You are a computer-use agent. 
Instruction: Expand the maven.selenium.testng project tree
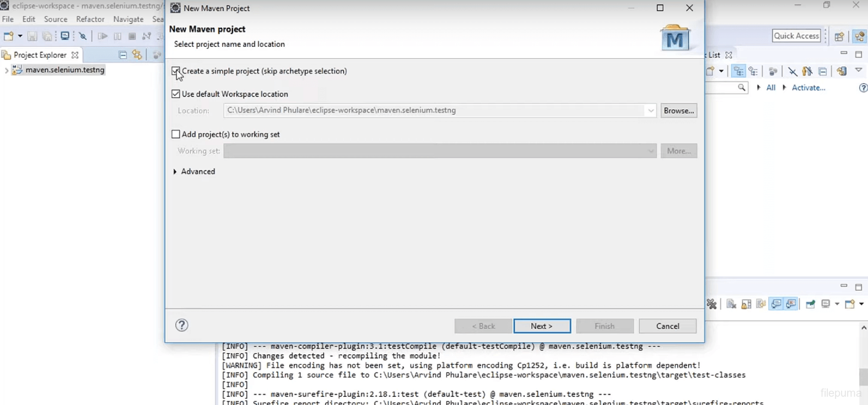point(6,70)
